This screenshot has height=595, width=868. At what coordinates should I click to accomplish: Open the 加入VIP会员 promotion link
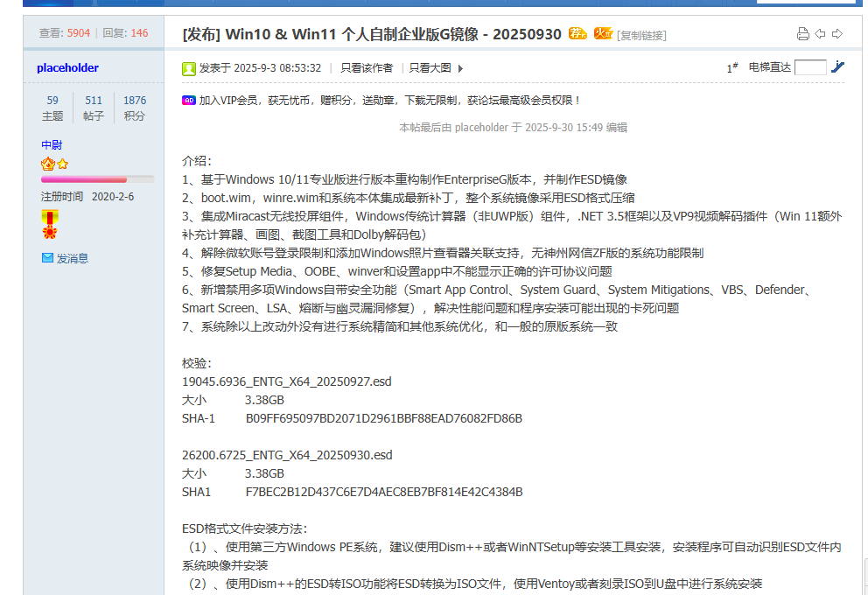coord(390,101)
